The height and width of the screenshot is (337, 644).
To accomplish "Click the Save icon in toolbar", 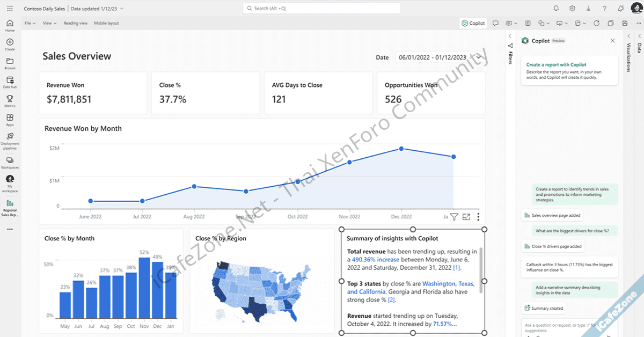I will tap(625, 23).
